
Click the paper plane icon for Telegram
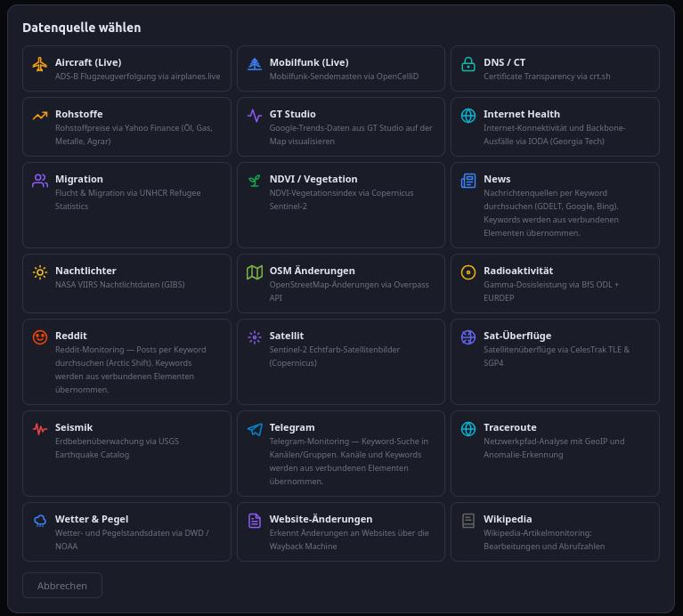255,429
